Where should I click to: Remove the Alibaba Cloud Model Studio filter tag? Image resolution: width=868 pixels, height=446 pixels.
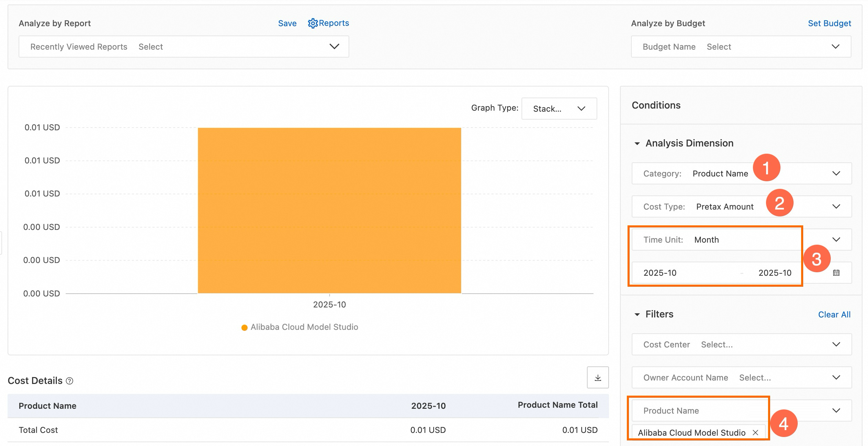pos(755,433)
